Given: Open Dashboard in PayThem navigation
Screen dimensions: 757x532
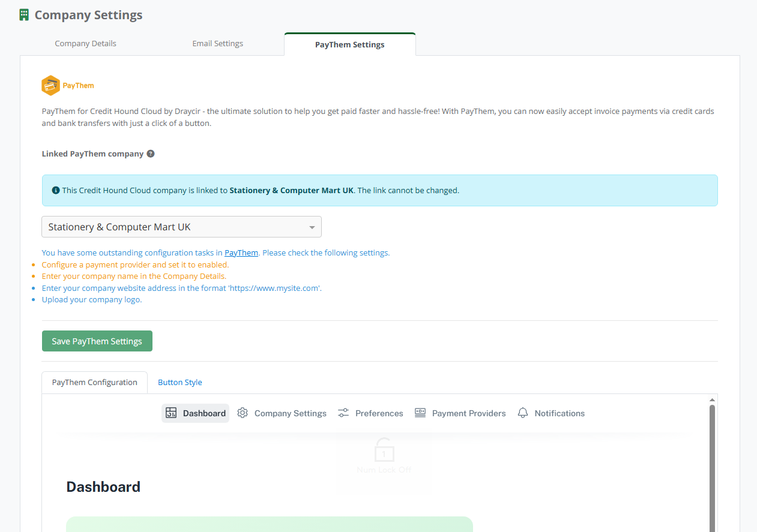Looking at the screenshot, I should tap(196, 413).
